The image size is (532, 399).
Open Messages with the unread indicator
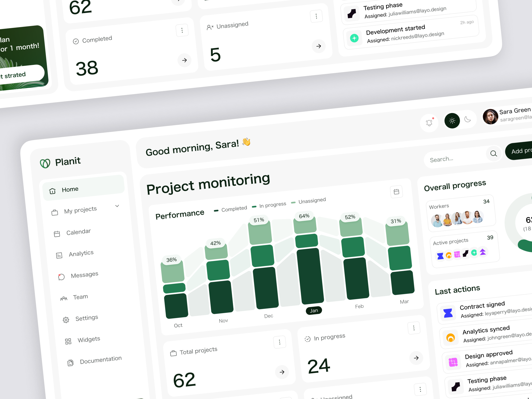[84, 274]
